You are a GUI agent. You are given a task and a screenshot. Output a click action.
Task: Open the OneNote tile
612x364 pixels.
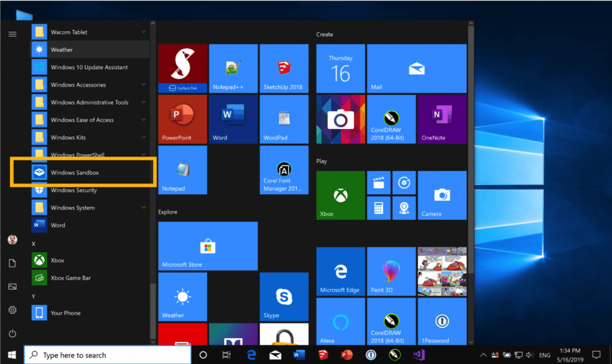[x=442, y=119]
